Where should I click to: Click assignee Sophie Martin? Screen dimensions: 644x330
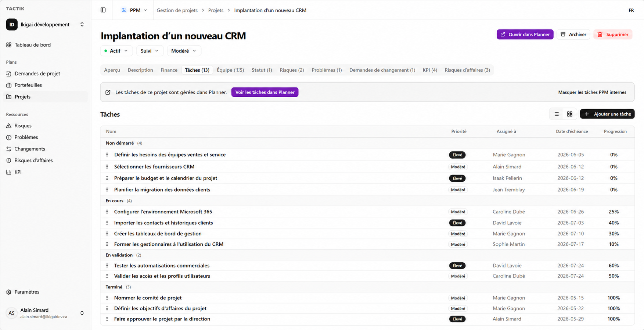508,244
